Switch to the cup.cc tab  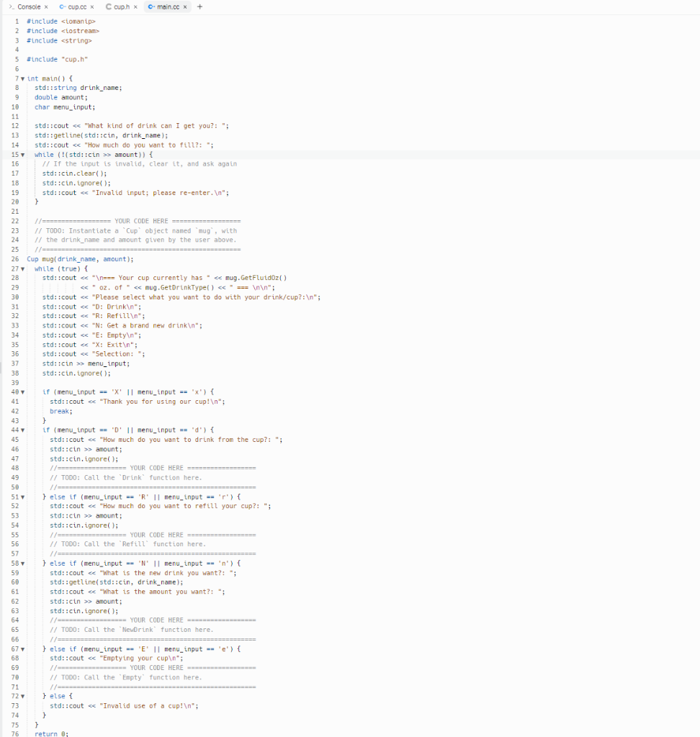tap(76, 6)
